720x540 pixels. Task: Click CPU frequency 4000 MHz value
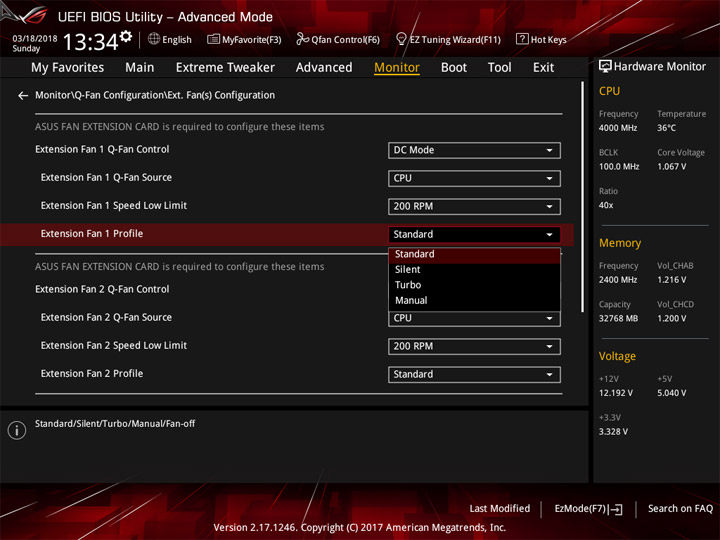click(618, 128)
